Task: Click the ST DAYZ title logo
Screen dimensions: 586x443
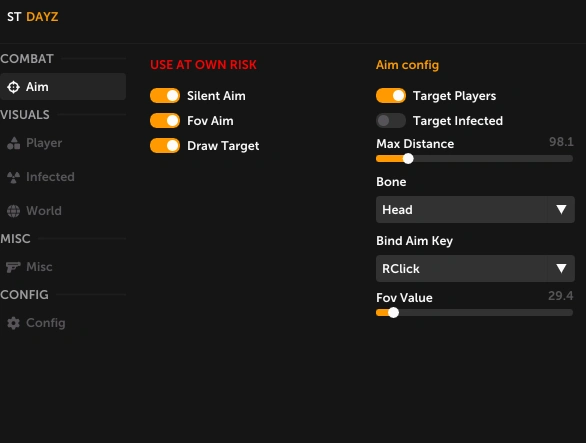Action: [x=33, y=17]
